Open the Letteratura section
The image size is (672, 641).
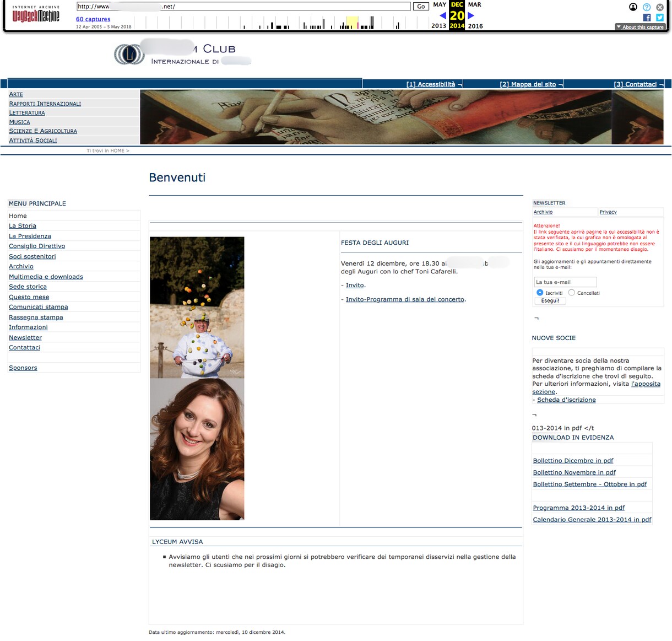[27, 112]
